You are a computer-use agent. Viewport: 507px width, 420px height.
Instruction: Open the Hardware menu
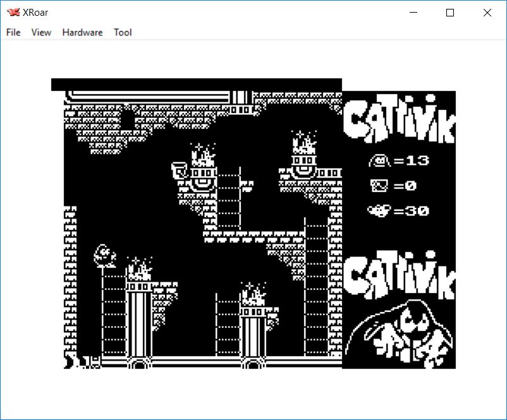82,32
